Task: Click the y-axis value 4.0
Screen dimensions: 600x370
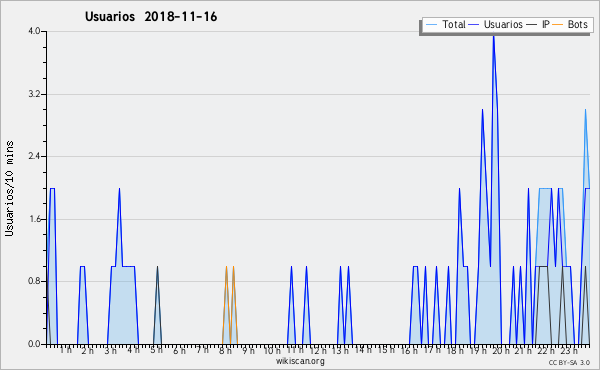Action: point(34,31)
